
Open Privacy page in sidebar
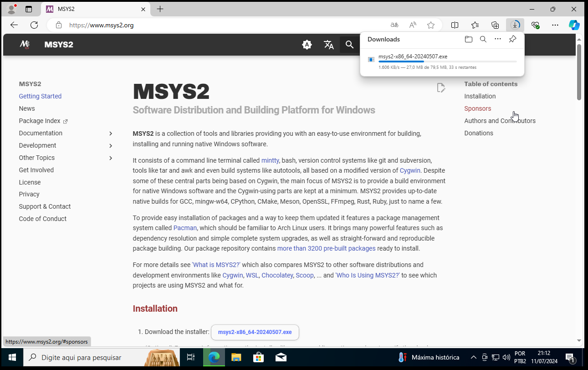[29, 194]
